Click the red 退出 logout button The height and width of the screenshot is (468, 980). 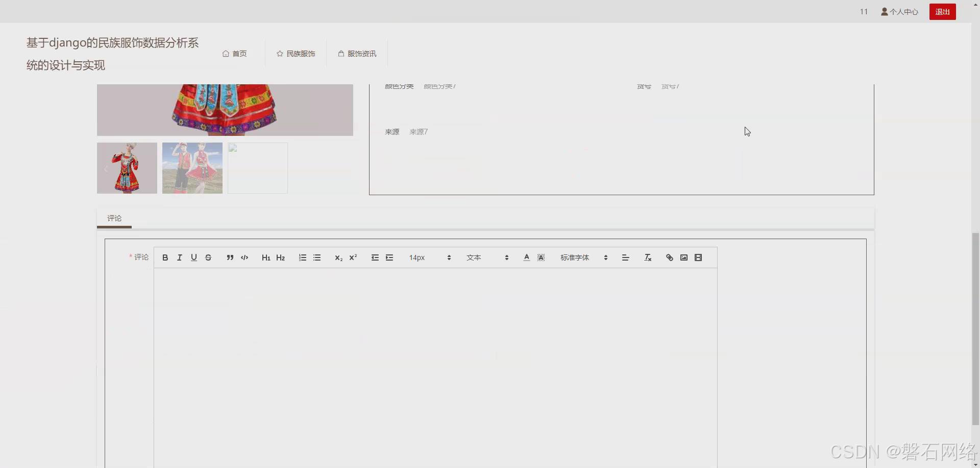tap(942, 12)
